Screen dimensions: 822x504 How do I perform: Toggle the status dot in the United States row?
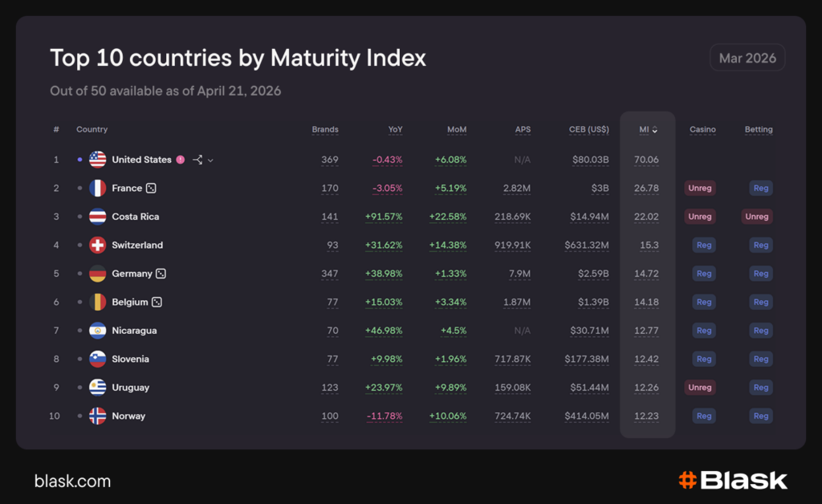tap(79, 160)
